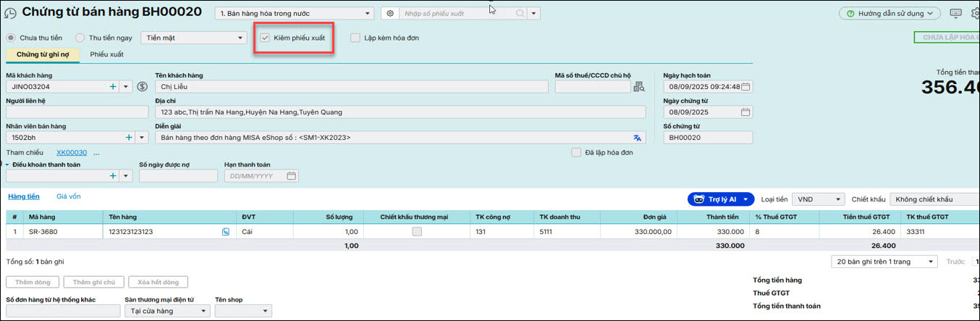Click the tax code lookup icon
This screenshot has width=980, height=321.
point(638,87)
